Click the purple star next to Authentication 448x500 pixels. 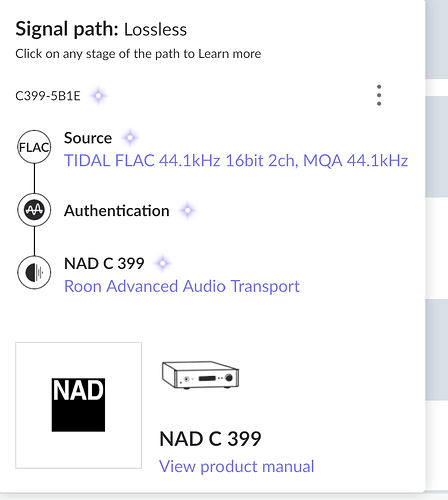pyautogui.click(x=187, y=210)
